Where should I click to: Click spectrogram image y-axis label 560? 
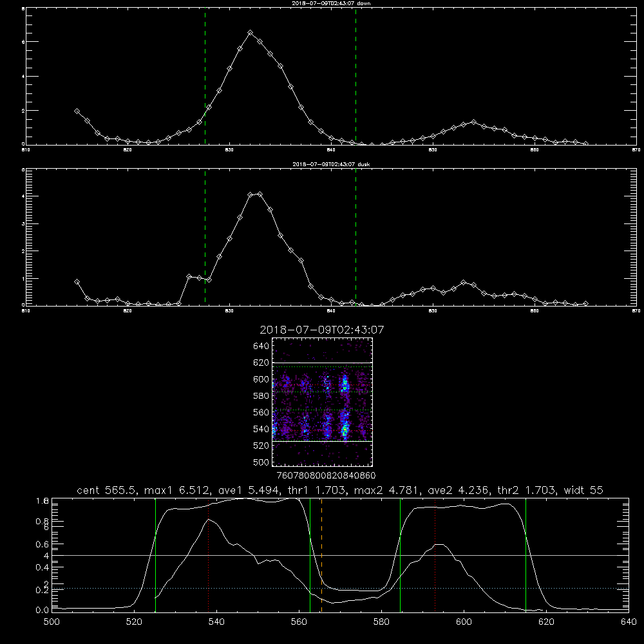[261, 412]
